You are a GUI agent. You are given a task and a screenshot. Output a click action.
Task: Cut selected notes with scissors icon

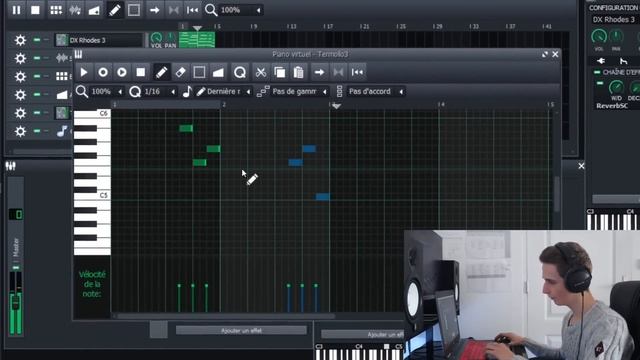pos(261,72)
